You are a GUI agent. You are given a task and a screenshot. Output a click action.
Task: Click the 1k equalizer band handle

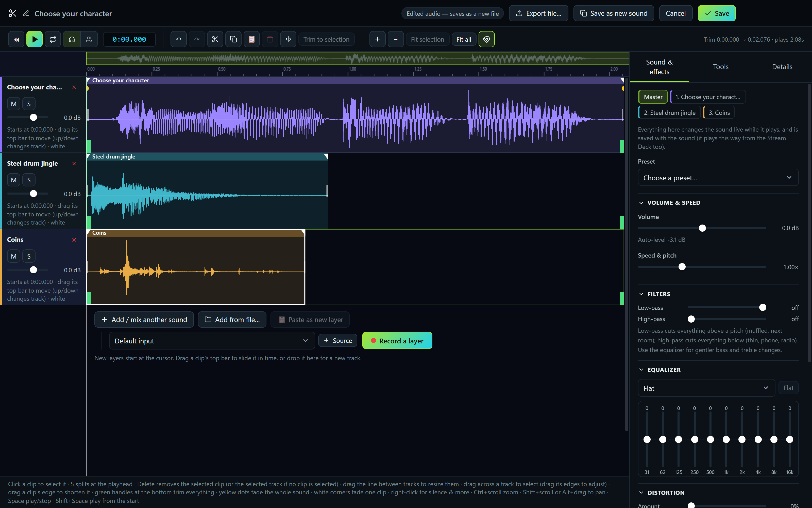[726, 439]
